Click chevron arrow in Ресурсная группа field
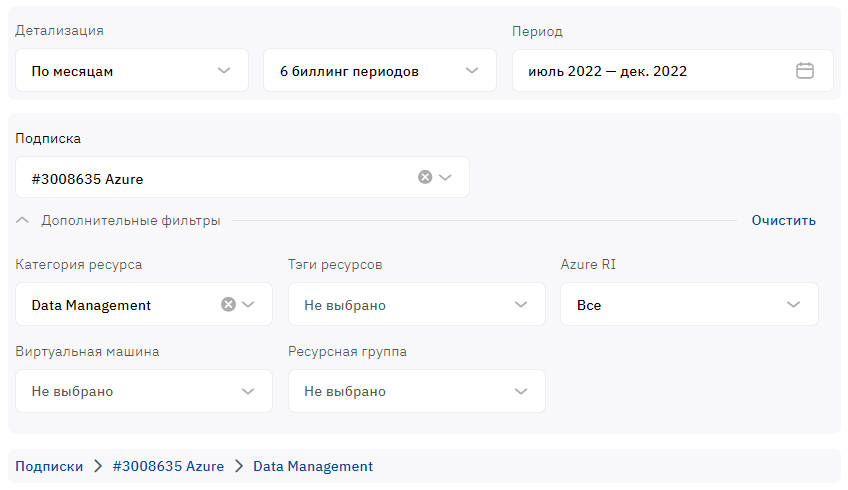Viewport: 848px width, 490px height. click(521, 392)
